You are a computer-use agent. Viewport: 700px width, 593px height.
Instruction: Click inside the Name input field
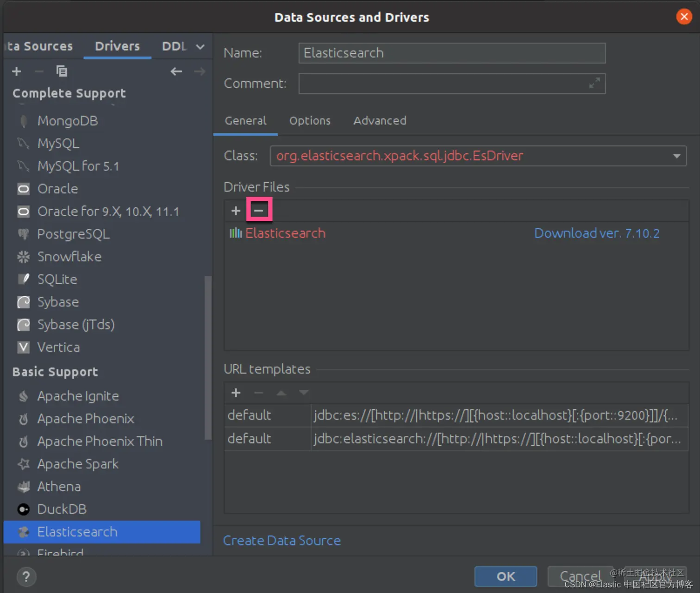click(452, 53)
